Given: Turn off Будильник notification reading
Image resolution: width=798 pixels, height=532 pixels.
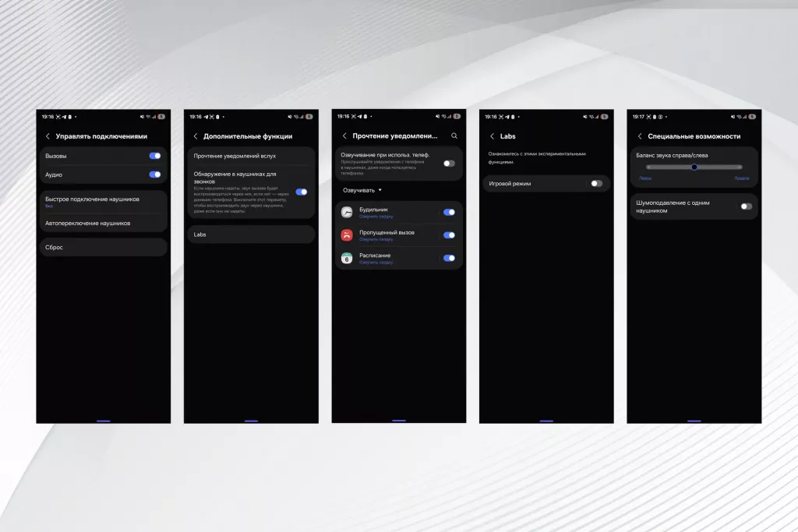Looking at the screenshot, I should [449, 212].
